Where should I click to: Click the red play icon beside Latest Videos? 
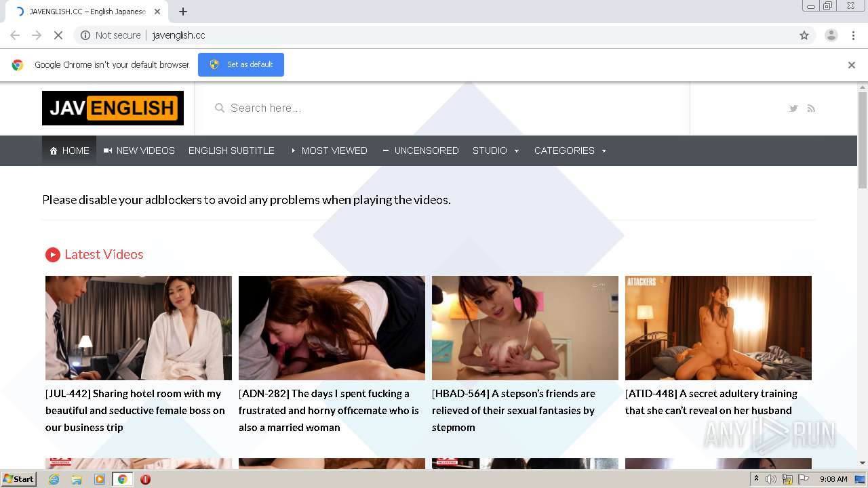53,255
